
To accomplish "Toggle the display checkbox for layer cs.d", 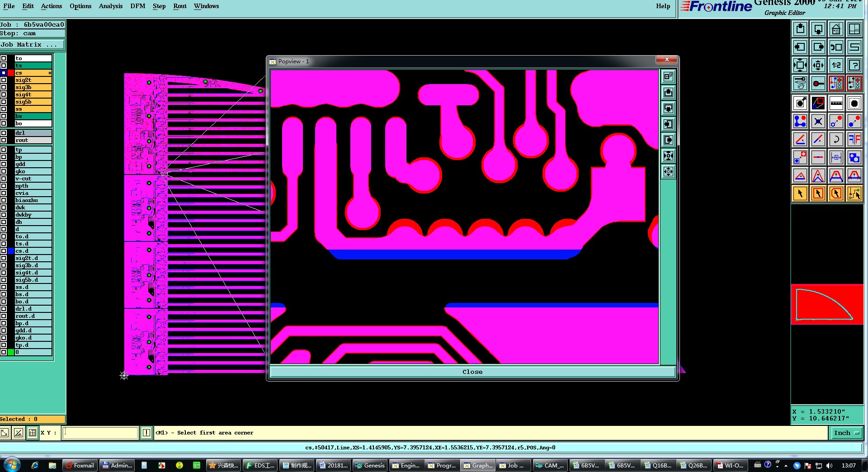I will [x=4, y=251].
